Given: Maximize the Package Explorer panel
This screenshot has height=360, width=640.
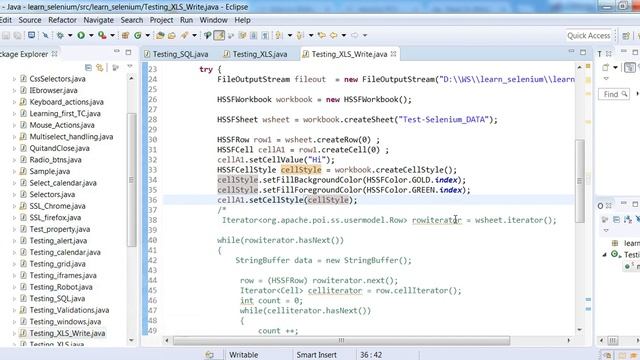Looking at the screenshot, I should [129, 52].
